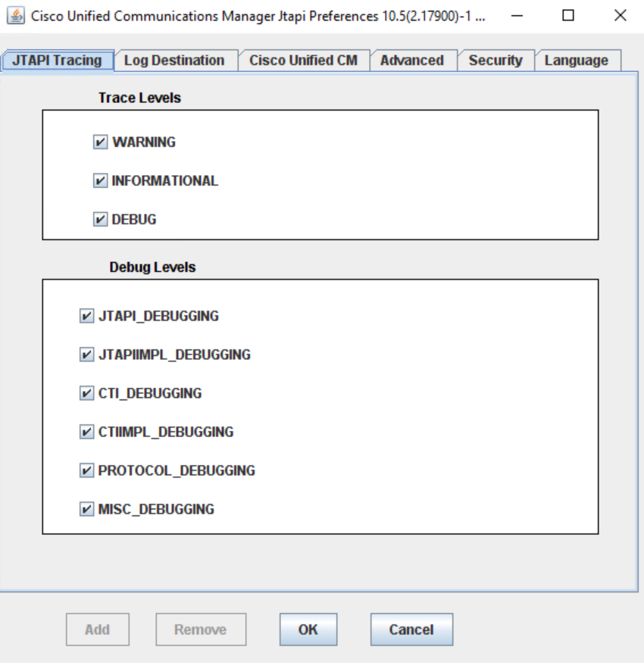Toggle the INFORMATIONAL trace level checkbox
644x663 pixels.
100,181
